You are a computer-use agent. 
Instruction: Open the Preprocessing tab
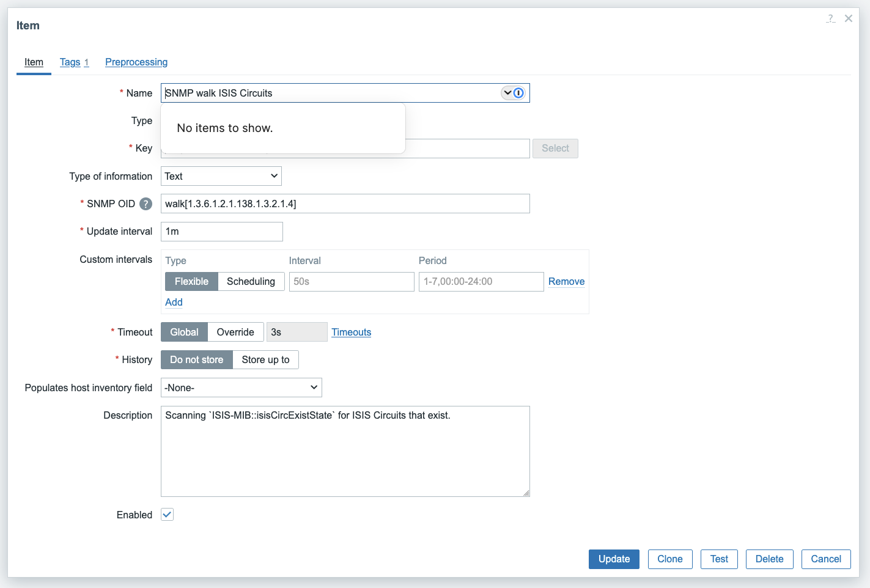click(x=136, y=62)
